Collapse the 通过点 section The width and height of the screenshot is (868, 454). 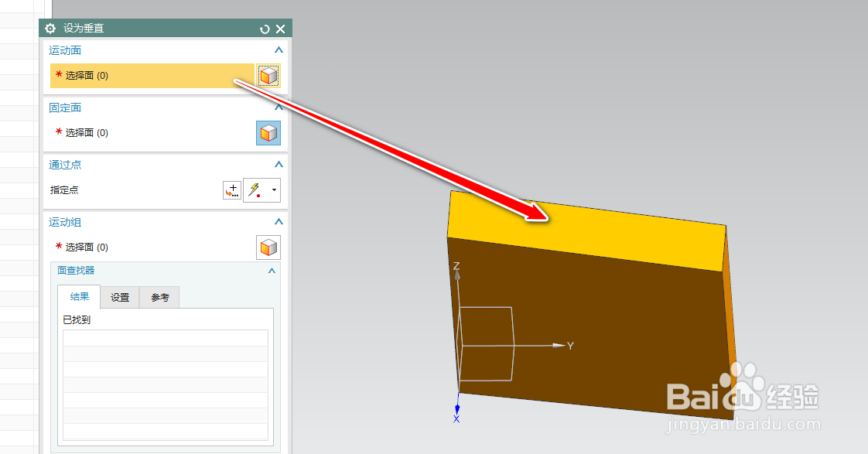coord(279,165)
